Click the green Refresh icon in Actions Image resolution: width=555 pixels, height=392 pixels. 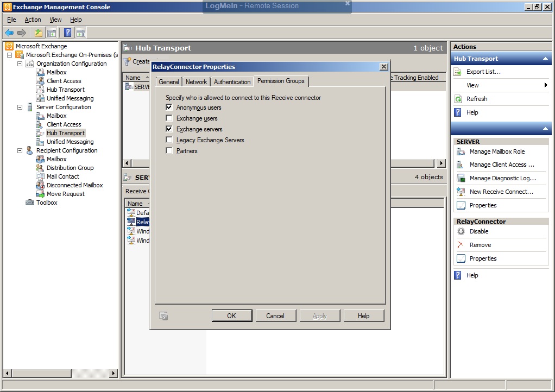click(458, 99)
